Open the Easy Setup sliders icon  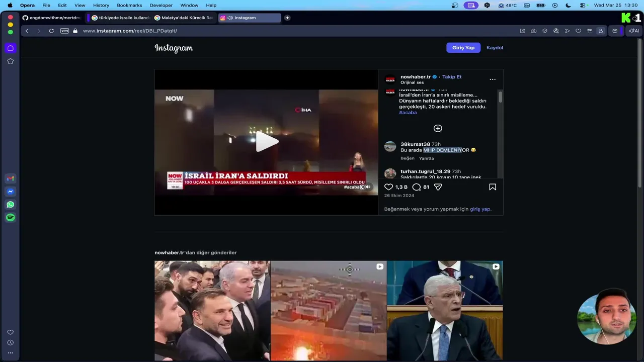(x=589, y=31)
